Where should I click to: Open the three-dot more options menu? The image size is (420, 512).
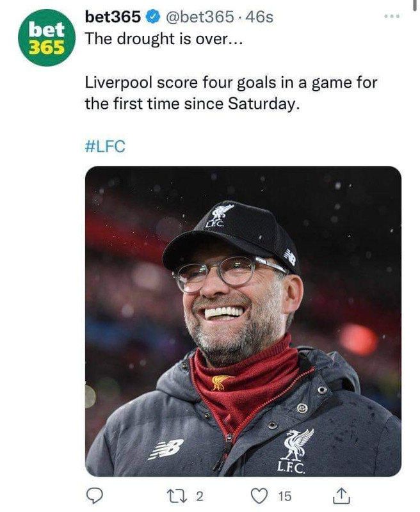coord(392,16)
